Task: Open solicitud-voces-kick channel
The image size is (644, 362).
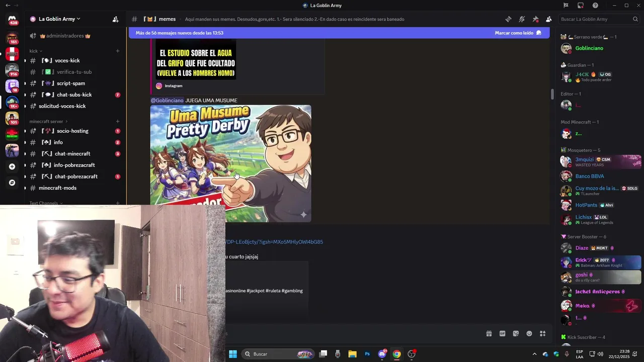Action: [74, 106]
